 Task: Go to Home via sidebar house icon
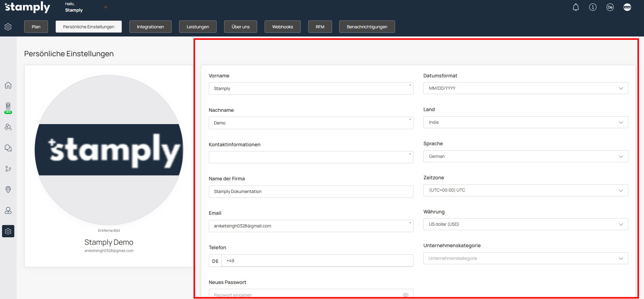click(x=8, y=85)
